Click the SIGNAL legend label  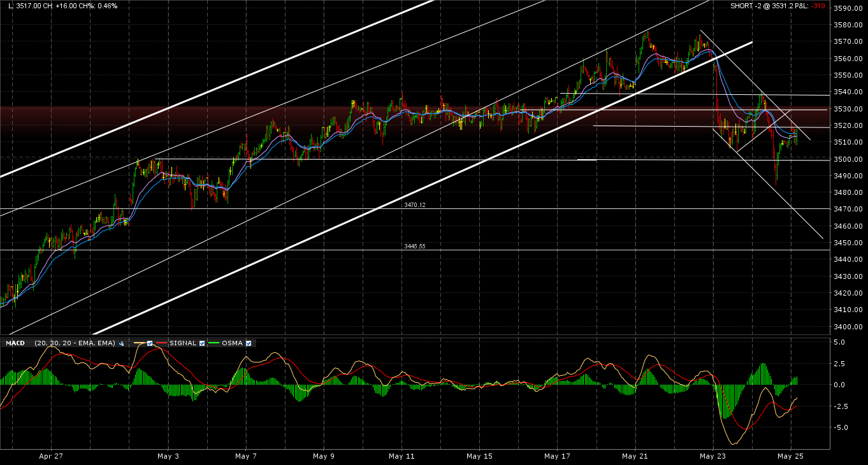(x=184, y=343)
